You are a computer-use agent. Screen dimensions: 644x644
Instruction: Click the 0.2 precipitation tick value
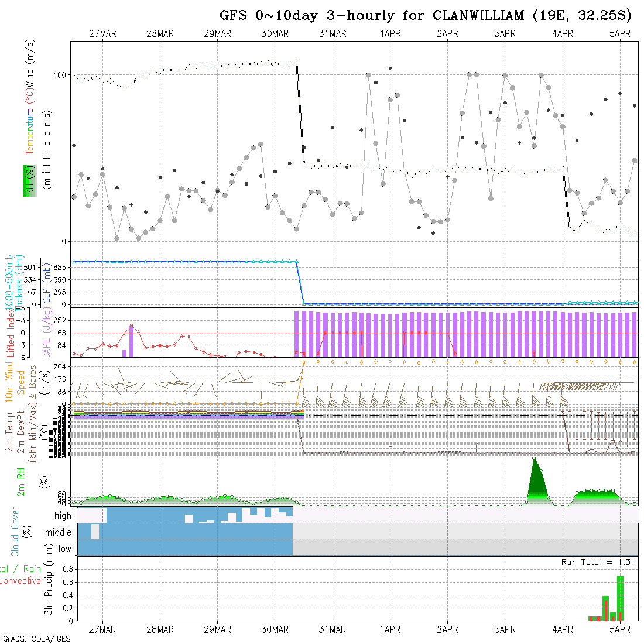68,608
